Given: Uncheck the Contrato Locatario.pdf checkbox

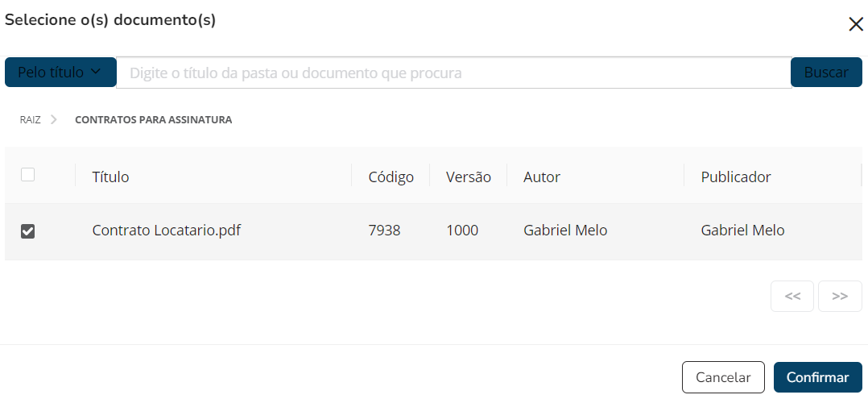Looking at the screenshot, I should point(27,231).
